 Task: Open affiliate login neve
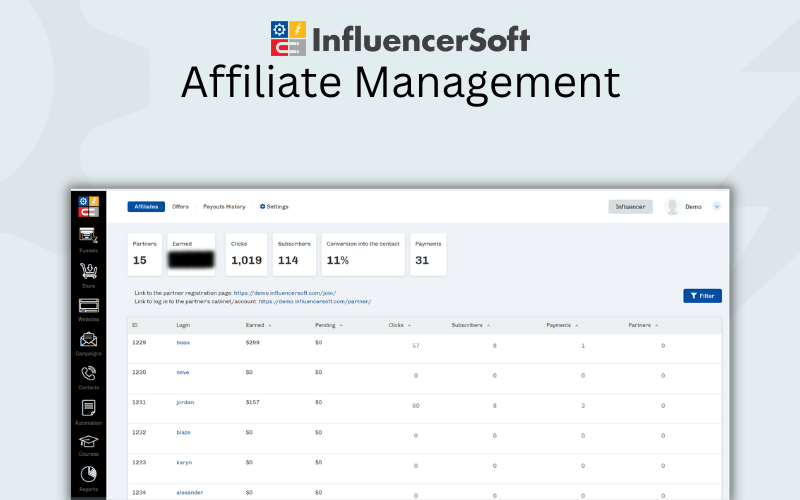click(x=183, y=372)
